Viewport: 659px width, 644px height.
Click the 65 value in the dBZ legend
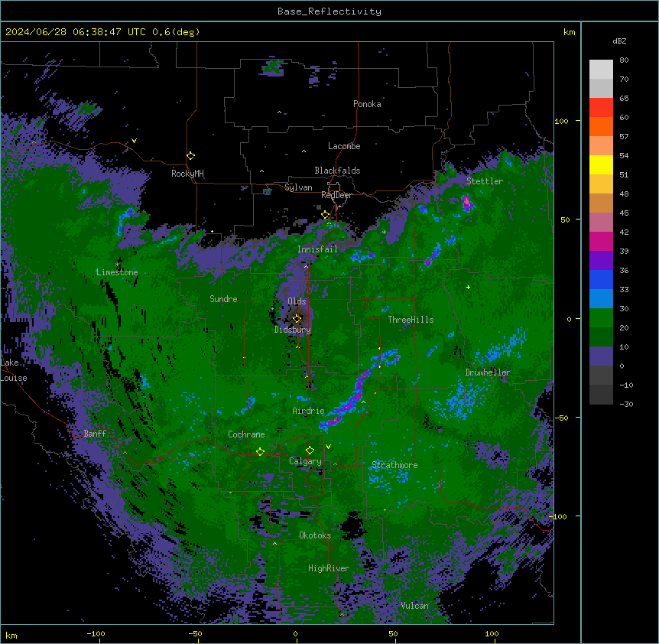click(624, 99)
